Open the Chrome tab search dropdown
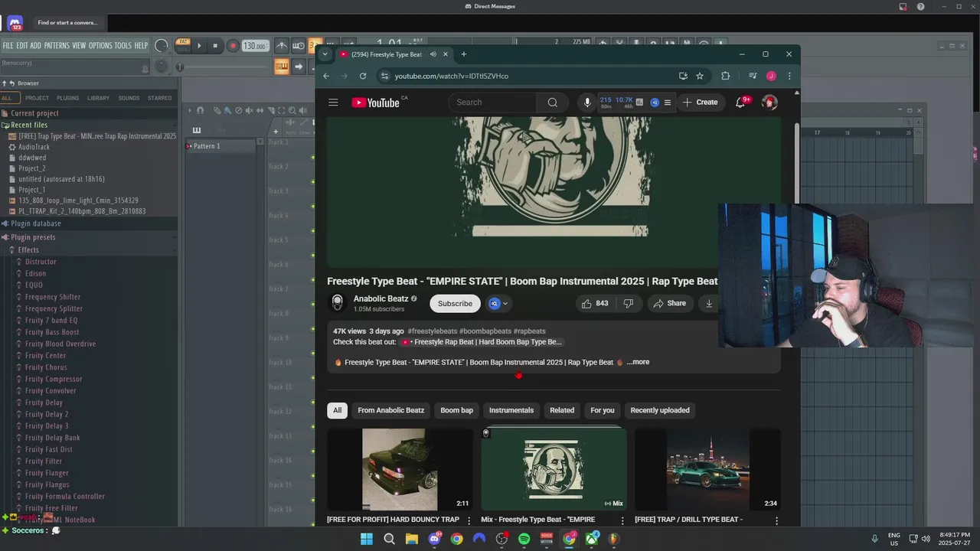 point(325,54)
